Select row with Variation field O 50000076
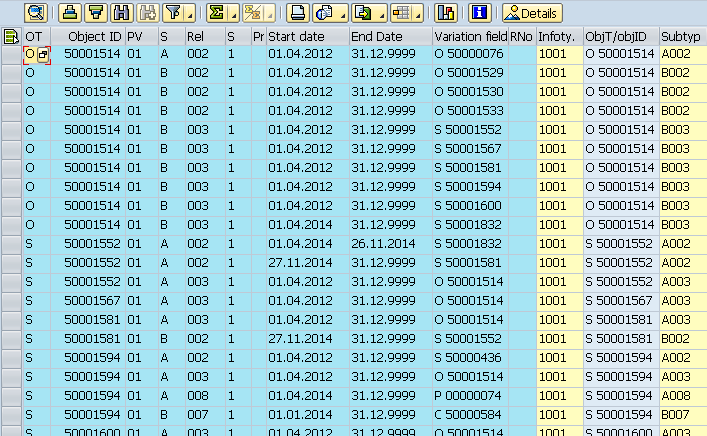The width and height of the screenshot is (707, 436). [11, 54]
